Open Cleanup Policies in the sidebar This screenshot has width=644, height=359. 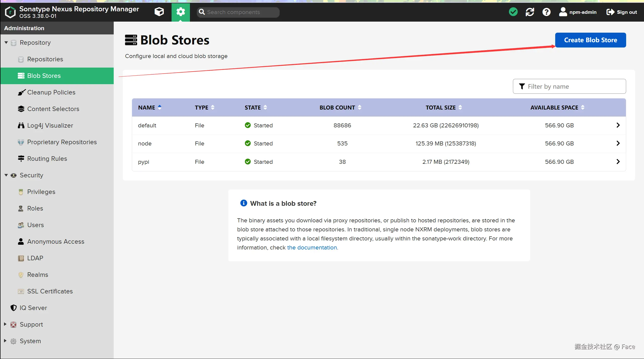[51, 92]
